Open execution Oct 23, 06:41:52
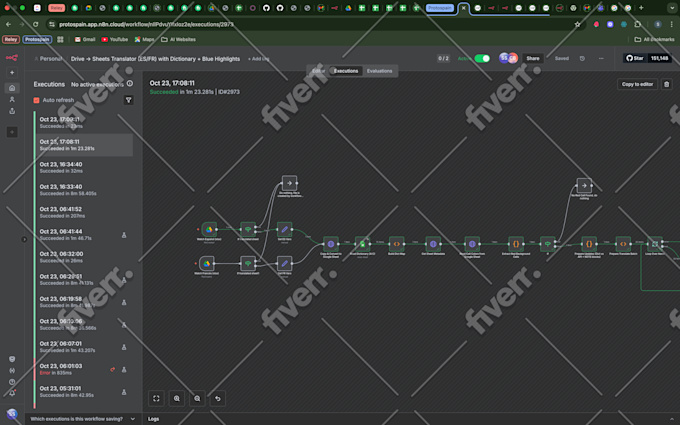Image resolution: width=680 pixels, height=425 pixels. [x=85, y=212]
